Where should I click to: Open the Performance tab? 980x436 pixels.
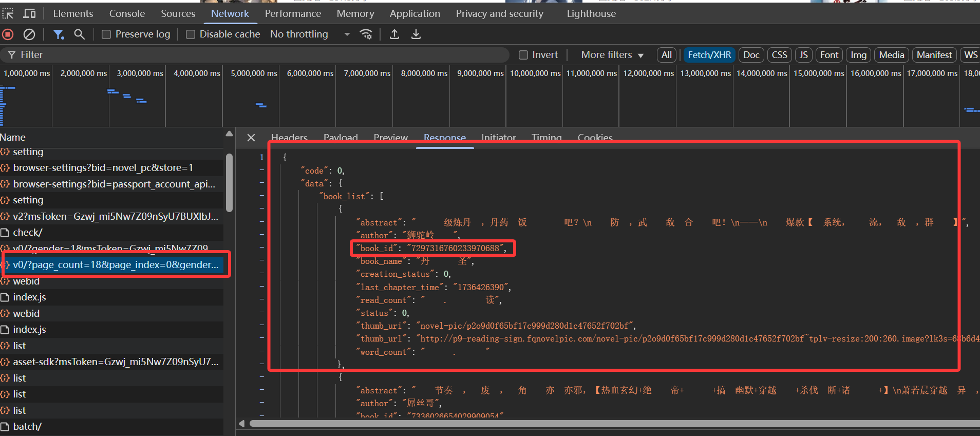coord(293,13)
